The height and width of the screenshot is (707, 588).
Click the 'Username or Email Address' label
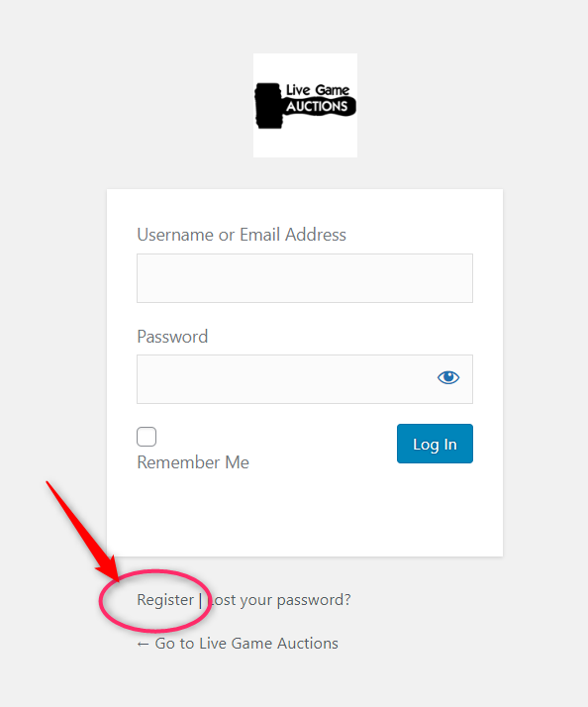[242, 235]
